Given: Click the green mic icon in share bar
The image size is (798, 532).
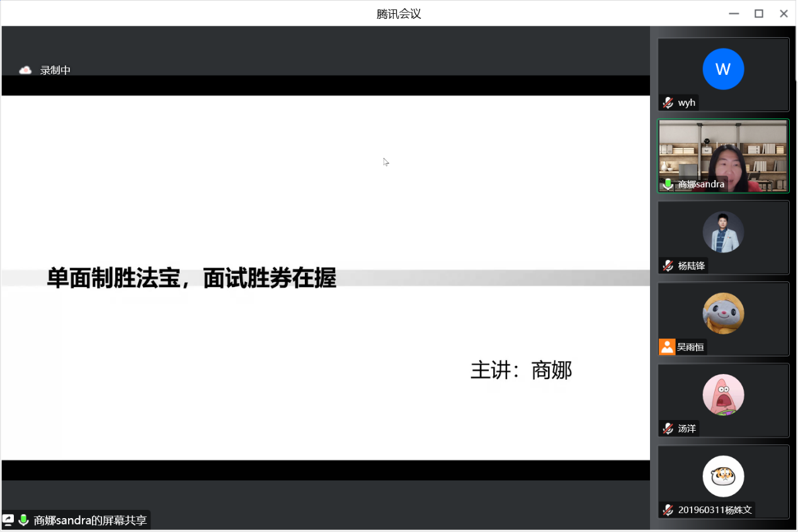Looking at the screenshot, I should click(x=24, y=520).
